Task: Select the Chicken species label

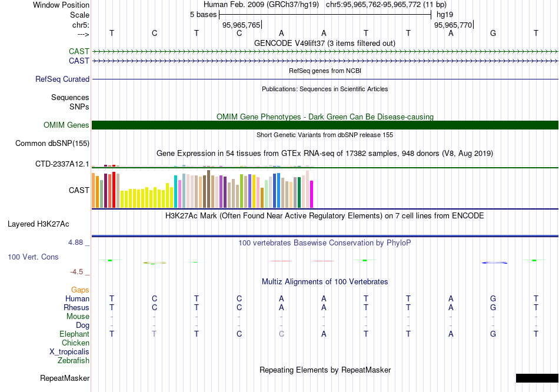Action: pyautogui.click(x=75, y=343)
